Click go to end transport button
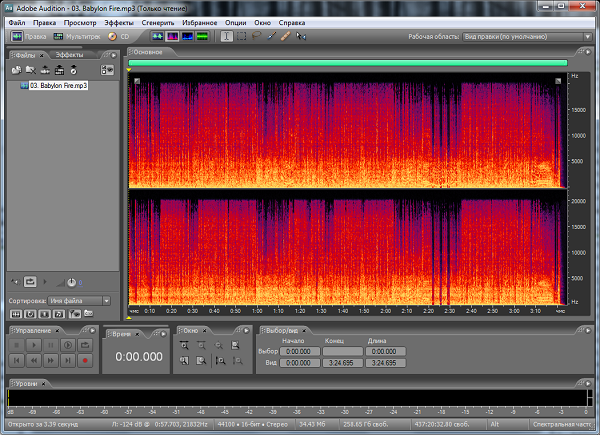 pos(67,359)
